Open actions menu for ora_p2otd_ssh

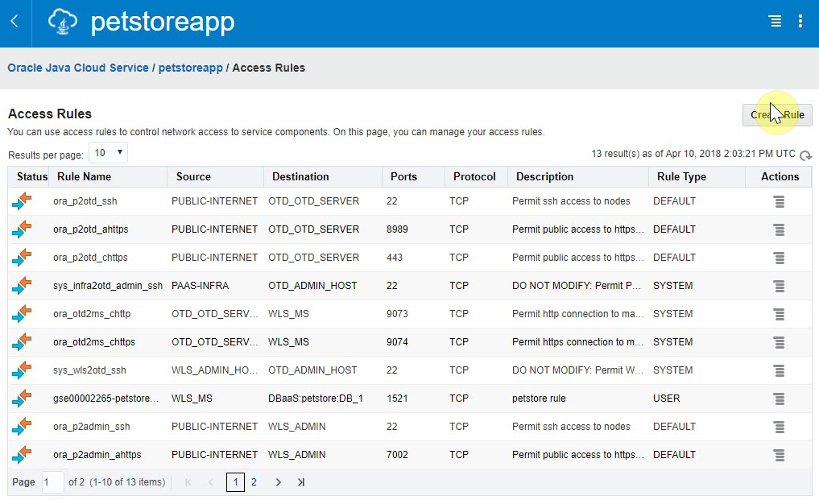point(779,201)
